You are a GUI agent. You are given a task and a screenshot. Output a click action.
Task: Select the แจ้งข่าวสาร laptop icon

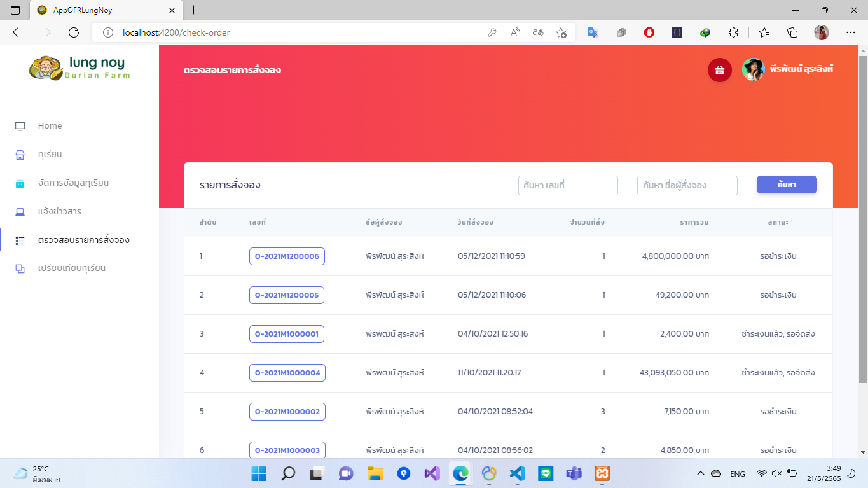(20, 212)
